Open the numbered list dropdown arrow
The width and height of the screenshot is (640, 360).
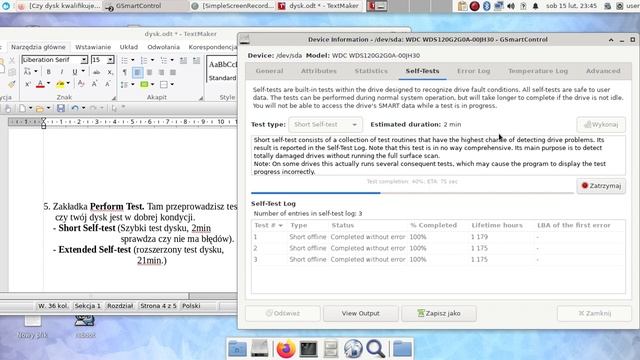click(152, 60)
